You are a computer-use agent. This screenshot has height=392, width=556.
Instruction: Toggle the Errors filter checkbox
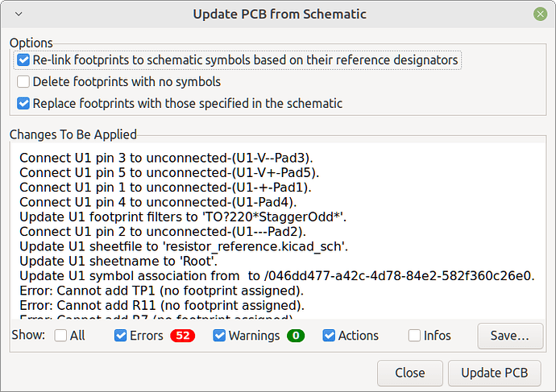(x=120, y=336)
